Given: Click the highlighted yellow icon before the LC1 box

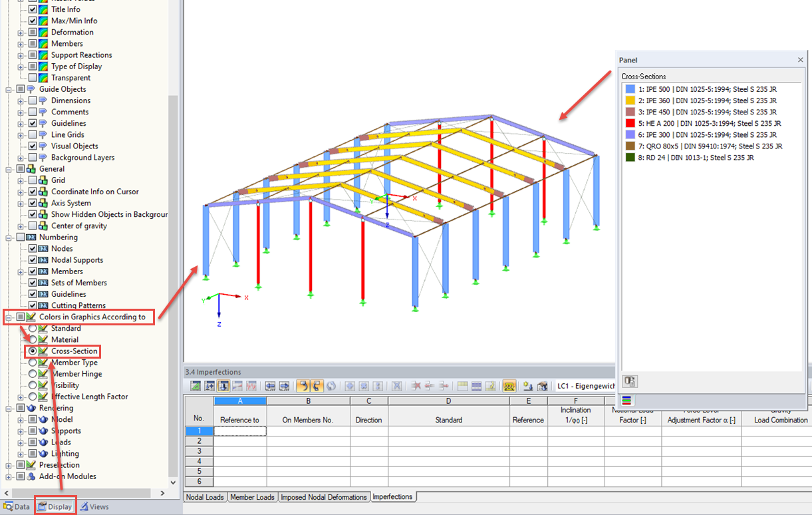Looking at the screenshot, I should (509, 385).
